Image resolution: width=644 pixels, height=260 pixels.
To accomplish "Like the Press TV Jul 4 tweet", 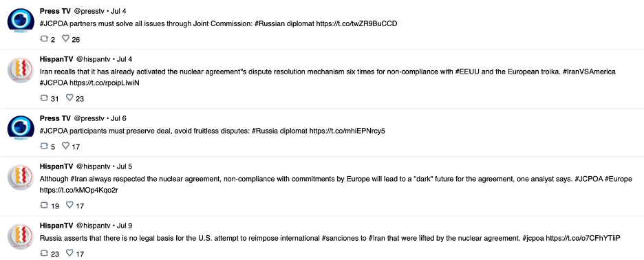I will [x=65, y=39].
